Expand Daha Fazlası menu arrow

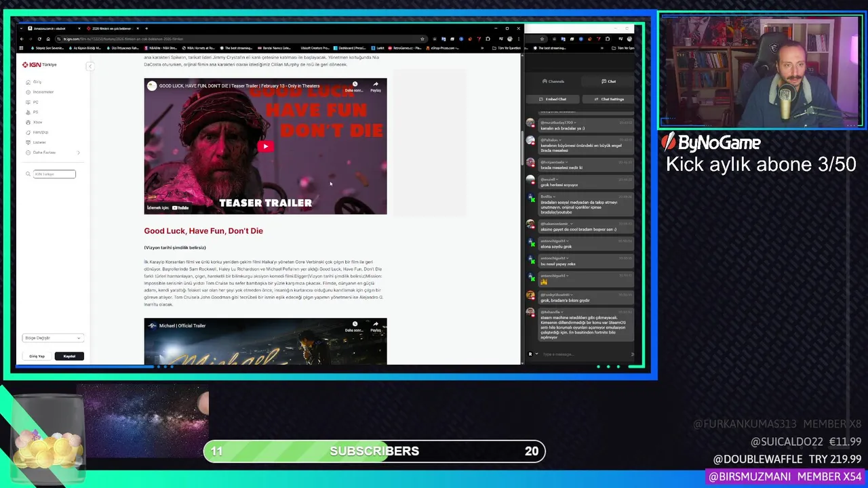pyautogui.click(x=79, y=152)
